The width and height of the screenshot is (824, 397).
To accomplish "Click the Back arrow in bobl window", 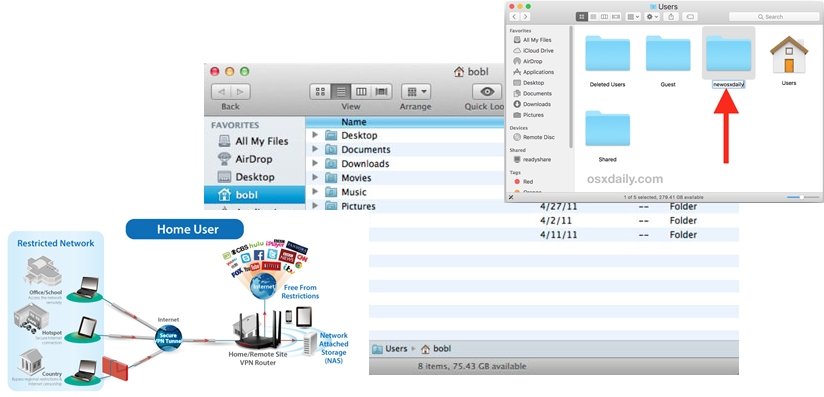I will point(221,91).
